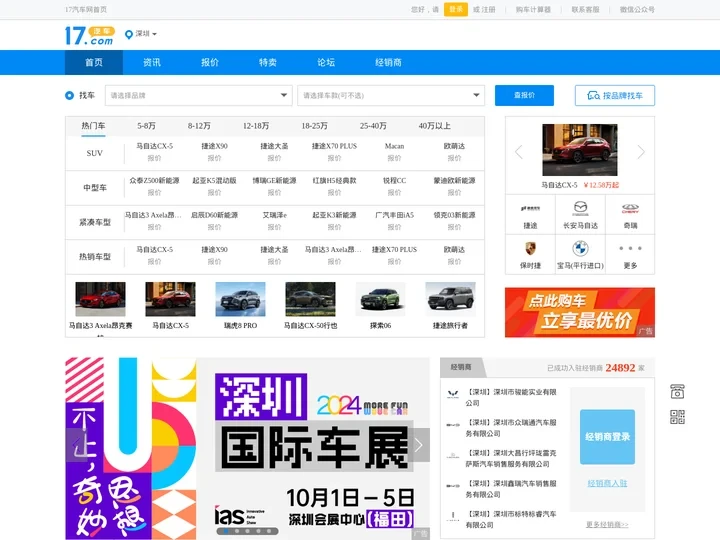Image resolution: width=720 pixels, height=540 pixels.
Task: Click the 17.com site logo
Action: 89,35
